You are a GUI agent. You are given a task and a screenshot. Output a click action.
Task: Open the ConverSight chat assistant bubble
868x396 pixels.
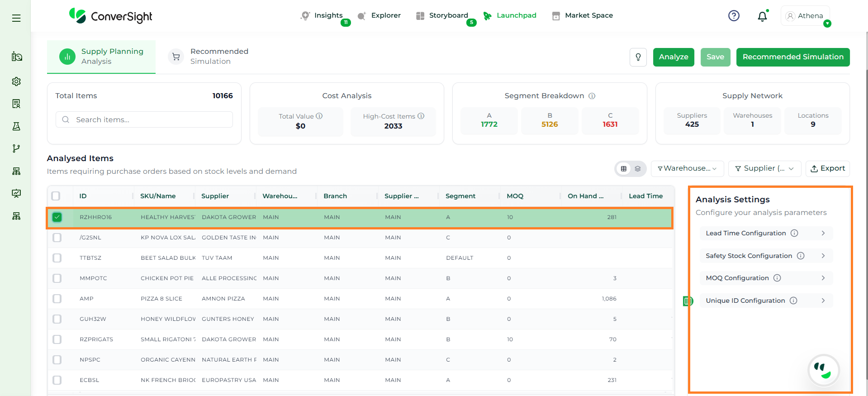tap(823, 370)
